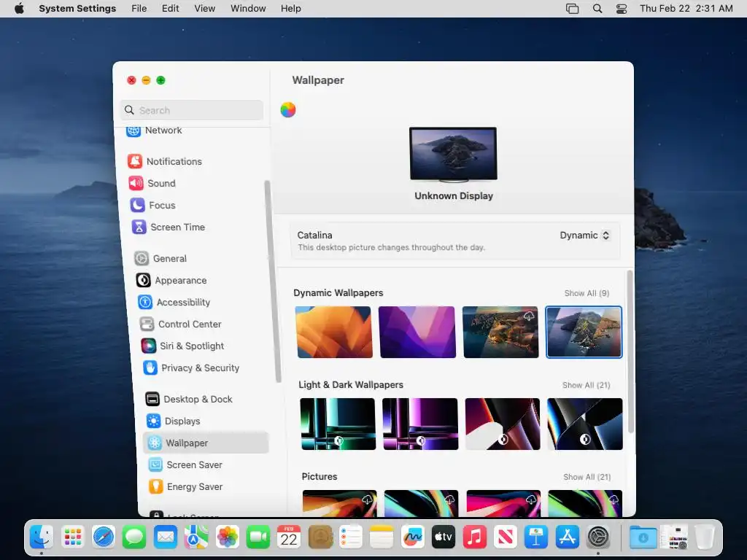This screenshot has height=560, width=747.
Task: Open Calendar from the Dock
Action: (x=289, y=537)
